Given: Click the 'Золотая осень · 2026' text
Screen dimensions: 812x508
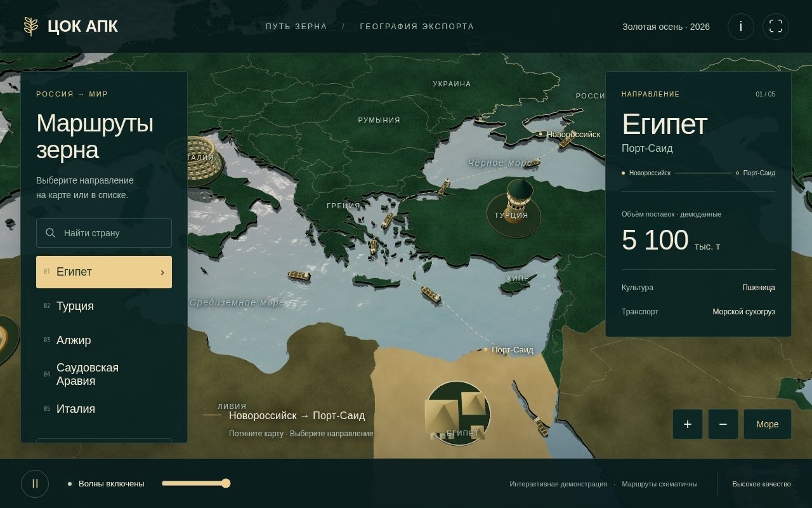Looking at the screenshot, I should click(666, 27).
